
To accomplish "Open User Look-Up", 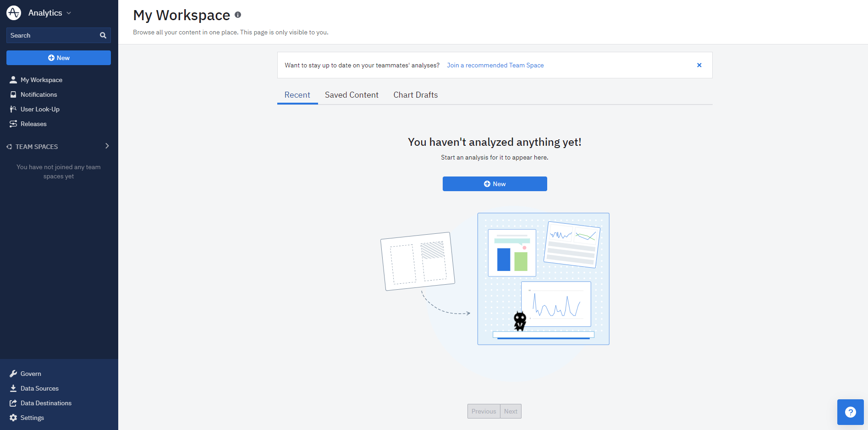I will pyautogui.click(x=40, y=109).
